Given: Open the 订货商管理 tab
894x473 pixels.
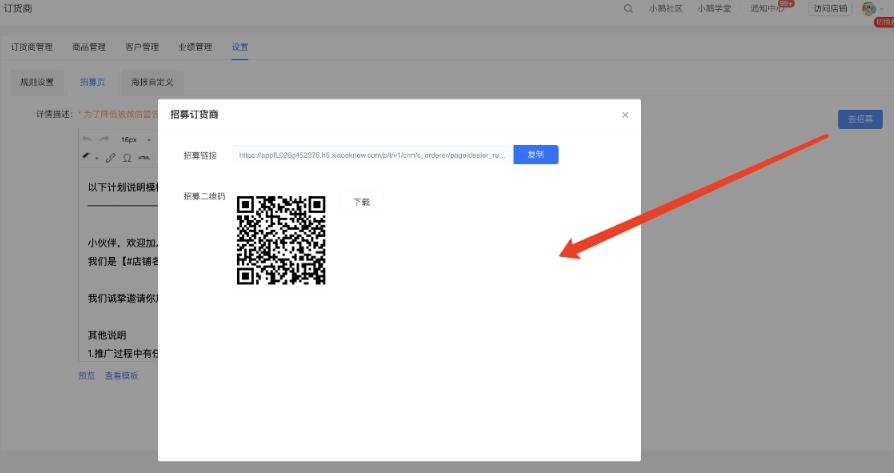Looking at the screenshot, I should coord(31,47).
